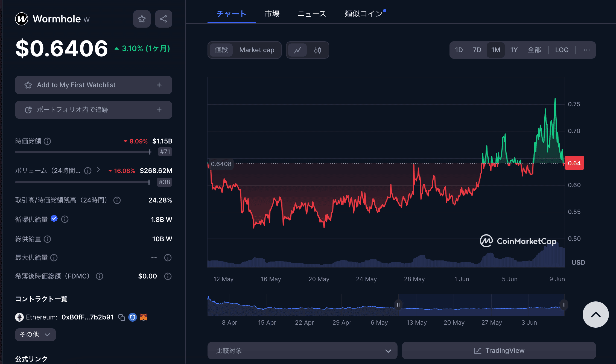Switch chart to line view

coord(297,50)
